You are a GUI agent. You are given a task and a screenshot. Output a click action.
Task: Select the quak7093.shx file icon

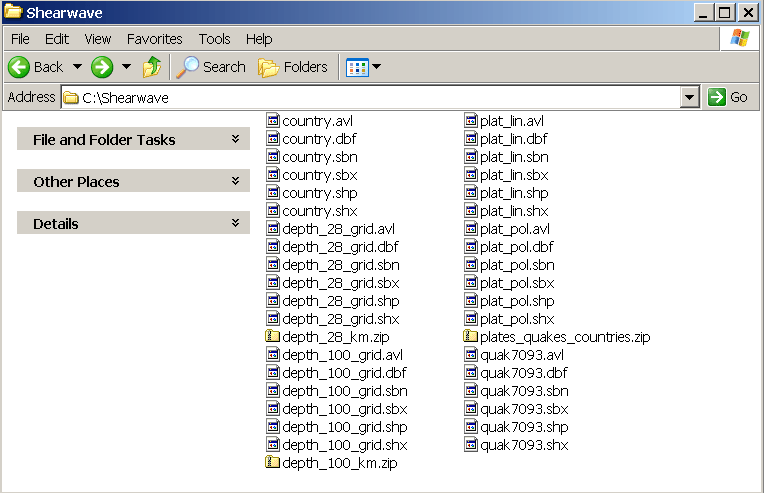[471, 444]
